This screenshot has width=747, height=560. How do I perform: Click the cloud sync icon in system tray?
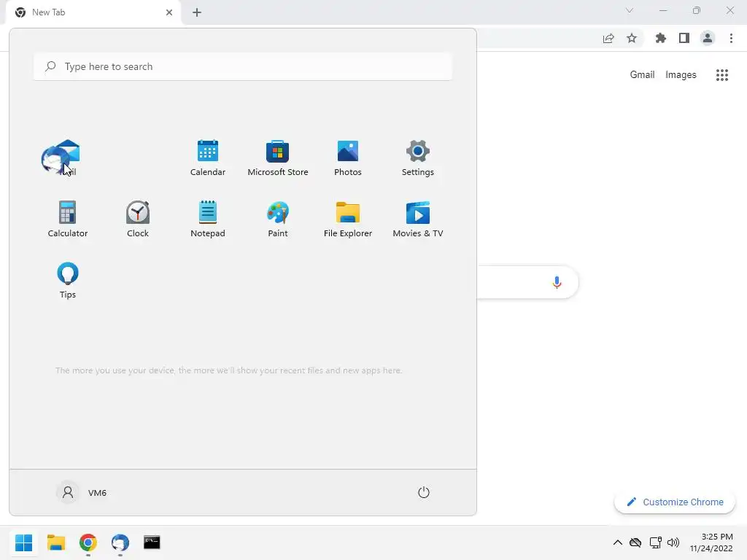[x=635, y=542]
